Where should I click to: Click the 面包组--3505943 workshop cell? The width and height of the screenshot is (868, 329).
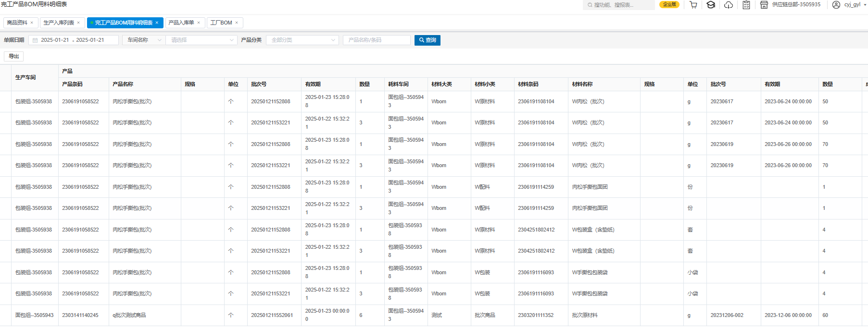[x=34, y=315]
